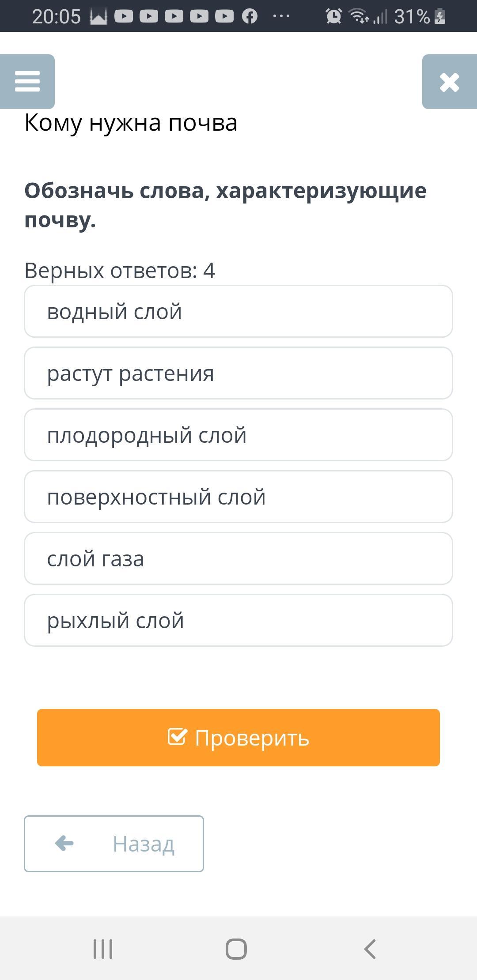Image resolution: width=477 pixels, height=980 pixels.
Task: Tap the gallery image notification icon
Action: pos(98,17)
